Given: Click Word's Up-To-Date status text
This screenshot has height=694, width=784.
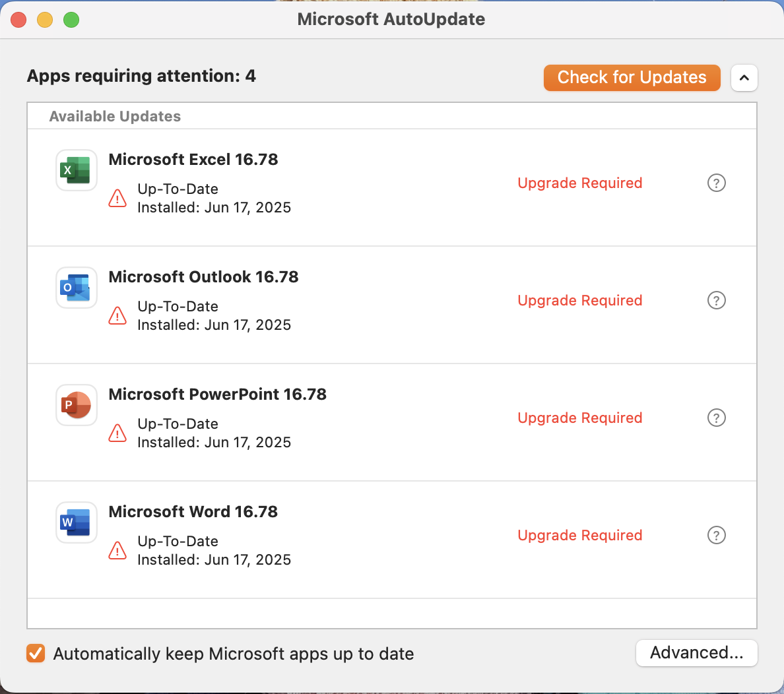Looking at the screenshot, I should 178,542.
